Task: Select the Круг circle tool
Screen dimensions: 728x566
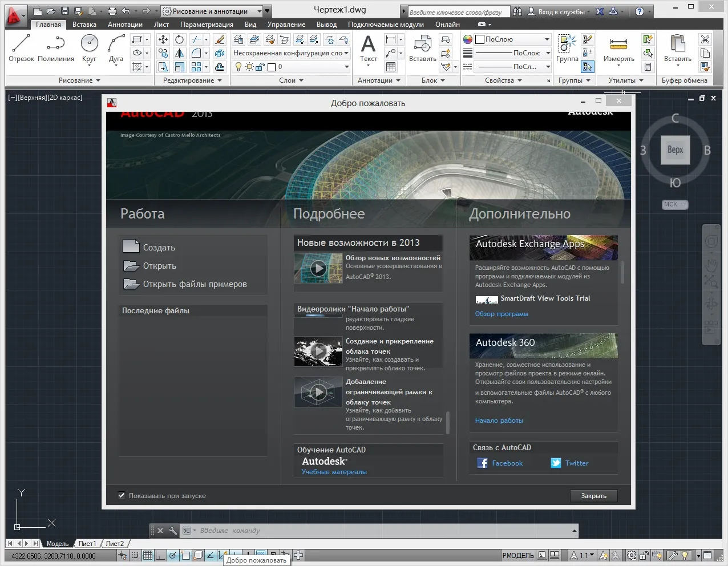Action: (89, 48)
